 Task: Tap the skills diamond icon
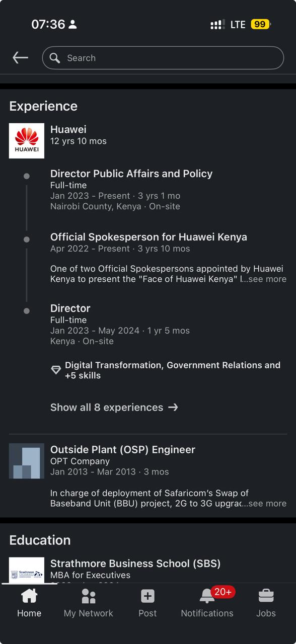(x=56, y=369)
